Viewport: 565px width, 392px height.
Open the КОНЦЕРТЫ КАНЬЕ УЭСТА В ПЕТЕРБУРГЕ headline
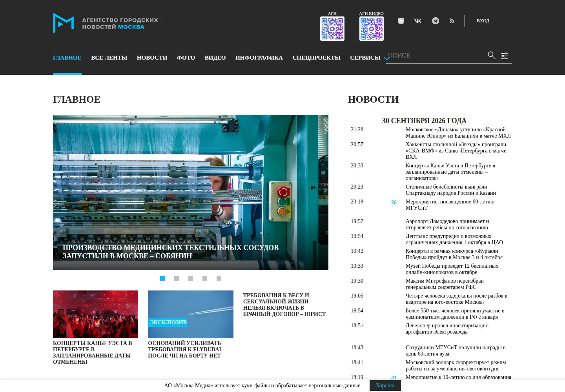[x=93, y=352]
